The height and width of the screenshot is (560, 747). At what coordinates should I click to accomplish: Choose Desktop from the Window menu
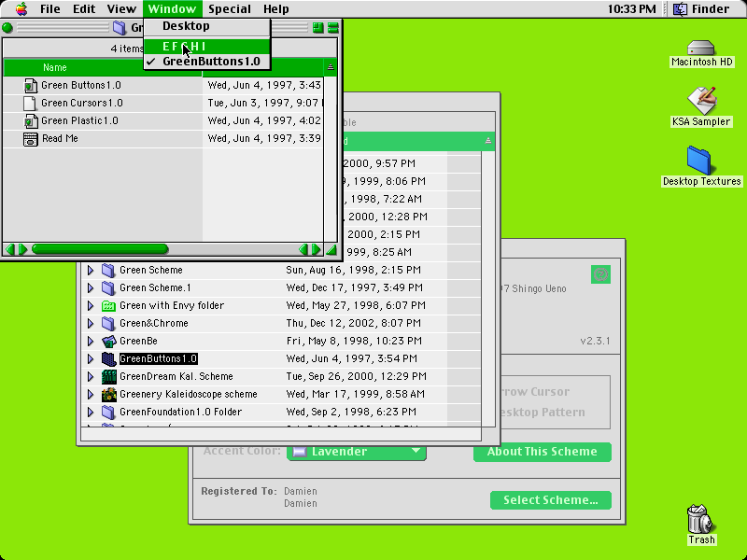click(207, 26)
